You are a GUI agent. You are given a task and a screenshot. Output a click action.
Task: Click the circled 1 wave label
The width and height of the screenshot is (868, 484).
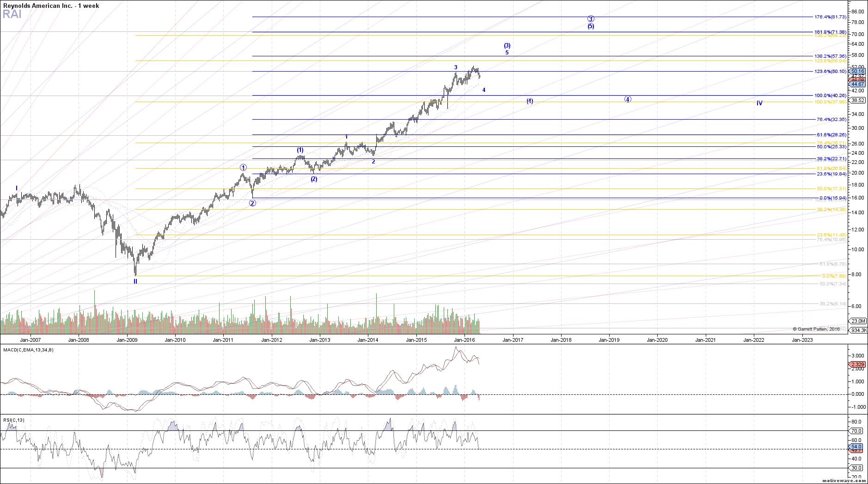coord(243,167)
